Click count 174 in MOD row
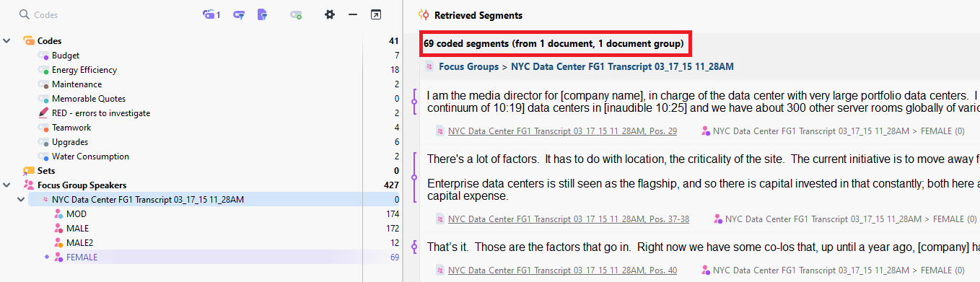Viewport: 980px width, 282px height. point(393,214)
